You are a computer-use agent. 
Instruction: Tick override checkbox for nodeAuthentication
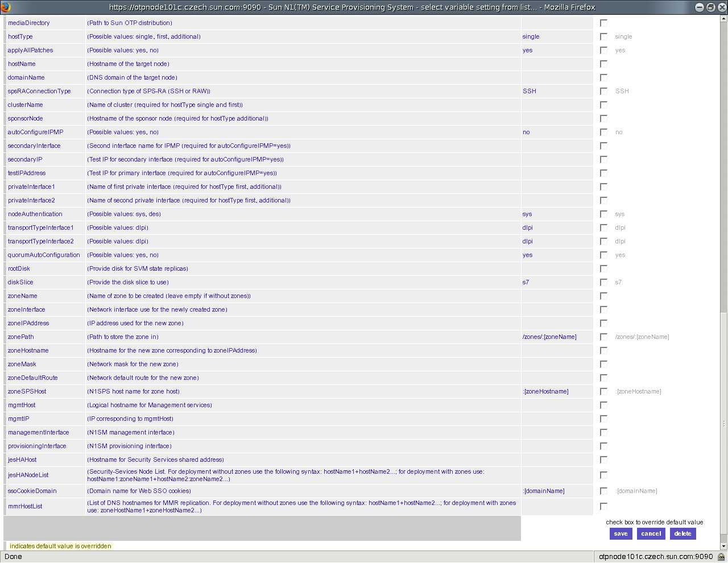(x=603, y=214)
